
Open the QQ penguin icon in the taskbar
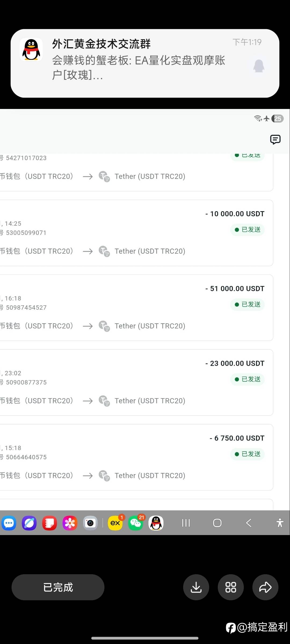(156, 523)
